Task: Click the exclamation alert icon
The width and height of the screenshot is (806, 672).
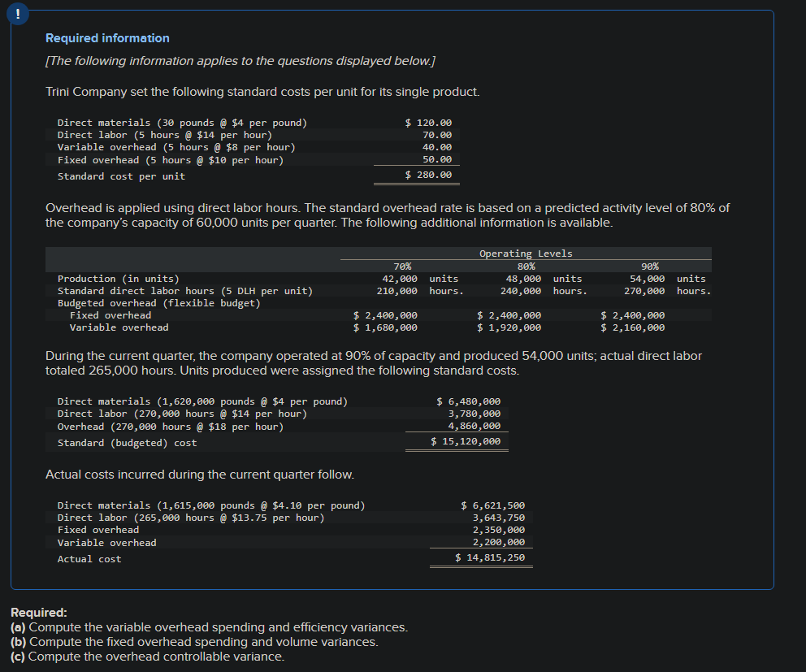Action: point(17,13)
